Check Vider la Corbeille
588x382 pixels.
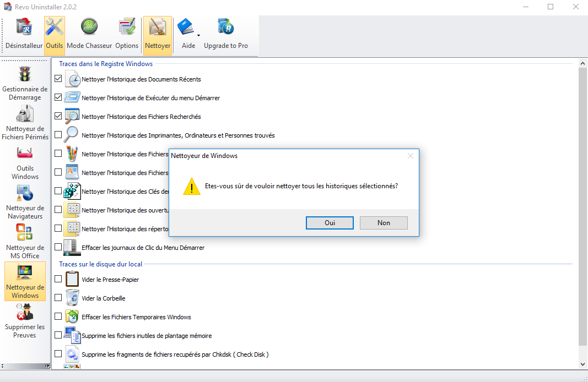(58, 298)
